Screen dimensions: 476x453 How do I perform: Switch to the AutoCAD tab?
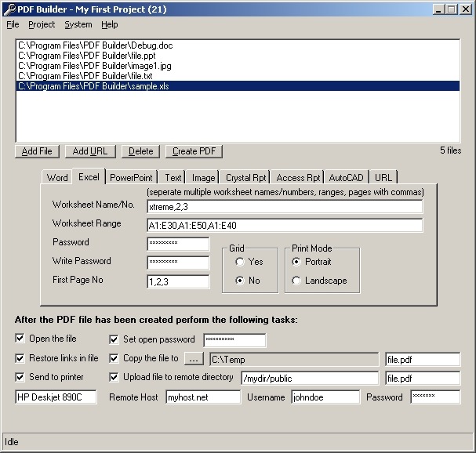pos(346,177)
